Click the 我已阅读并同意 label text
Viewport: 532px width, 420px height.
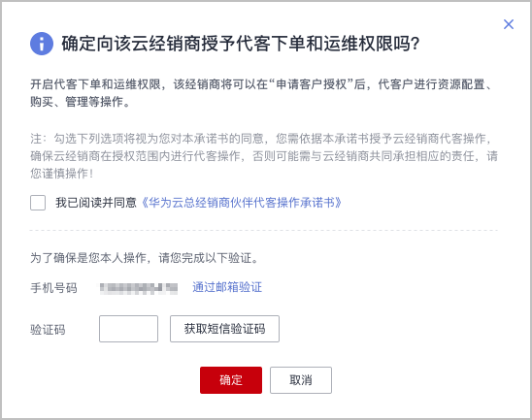click(x=96, y=203)
